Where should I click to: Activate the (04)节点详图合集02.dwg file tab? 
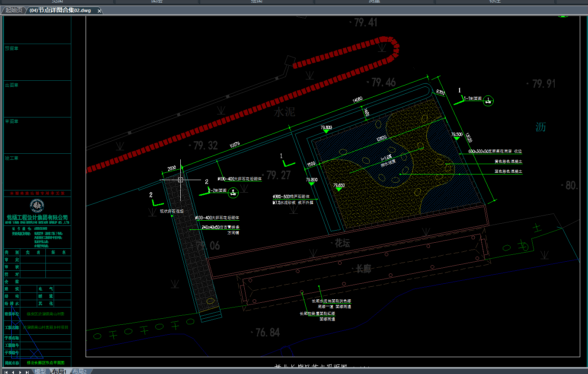tap(60, 10)
